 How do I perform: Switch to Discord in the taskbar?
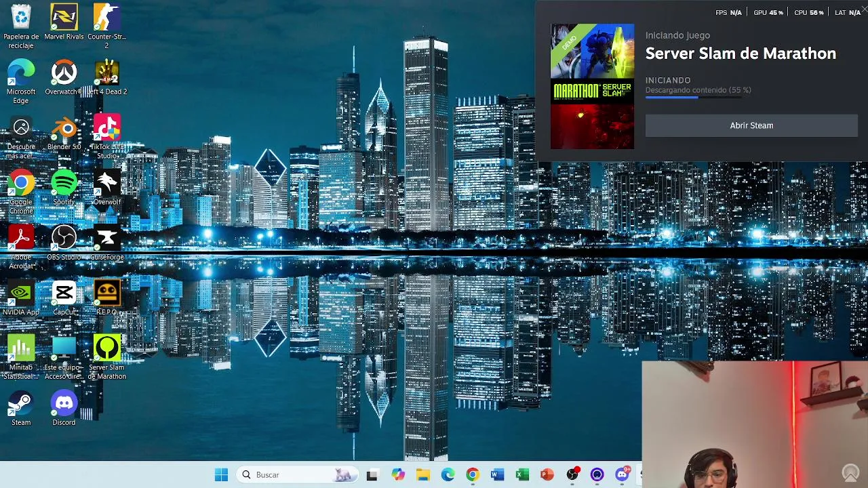pos(623,475)
